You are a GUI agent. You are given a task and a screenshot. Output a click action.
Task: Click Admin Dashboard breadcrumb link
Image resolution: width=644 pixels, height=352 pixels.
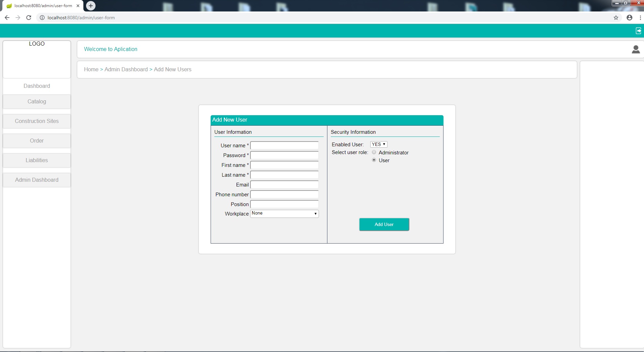point(126,69)
